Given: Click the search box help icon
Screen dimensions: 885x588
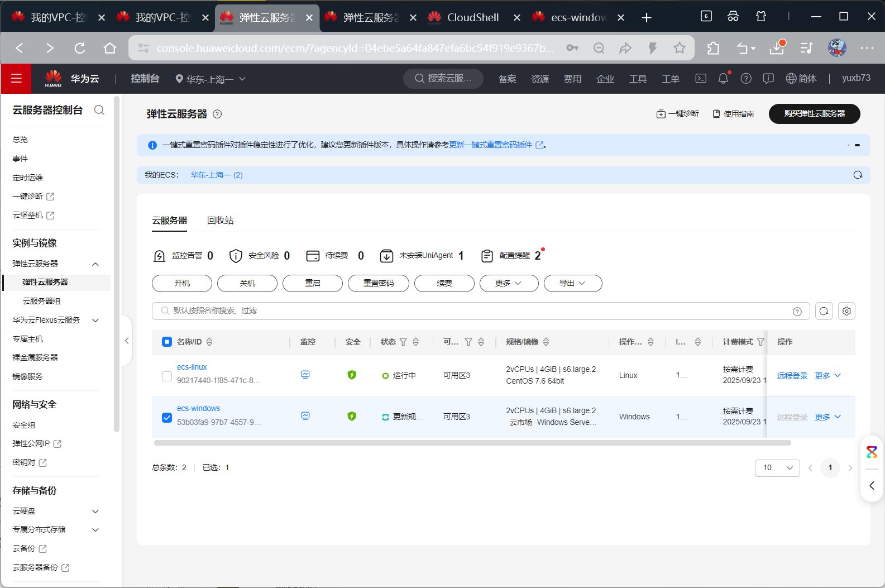Looking at the screenshot, I should pos(797,312).
